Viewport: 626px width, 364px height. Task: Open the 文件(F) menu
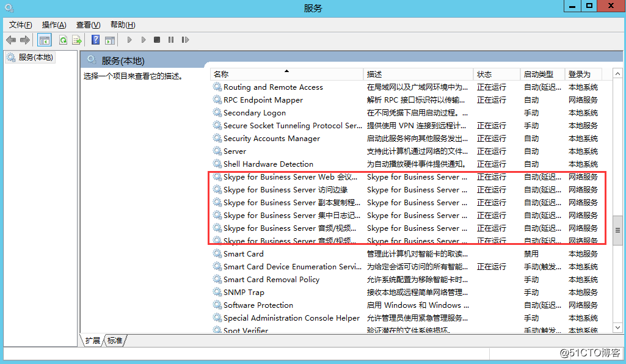click(21, 25)
